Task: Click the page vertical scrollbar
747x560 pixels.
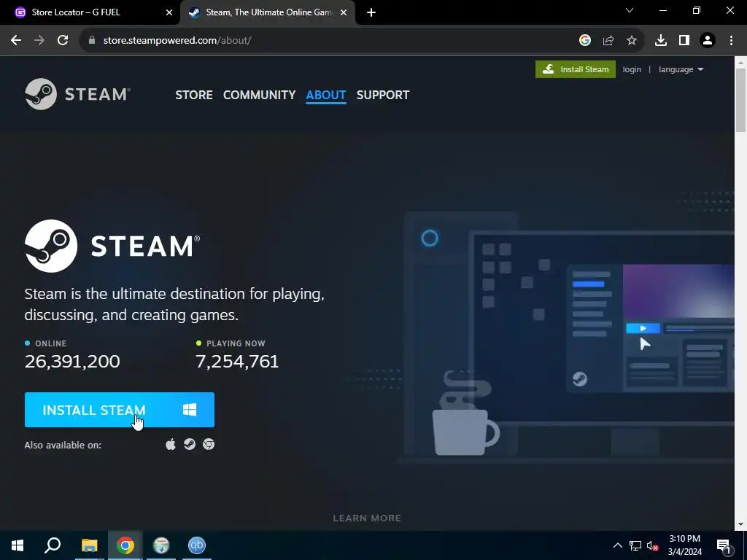Action: tap(740, 100)
